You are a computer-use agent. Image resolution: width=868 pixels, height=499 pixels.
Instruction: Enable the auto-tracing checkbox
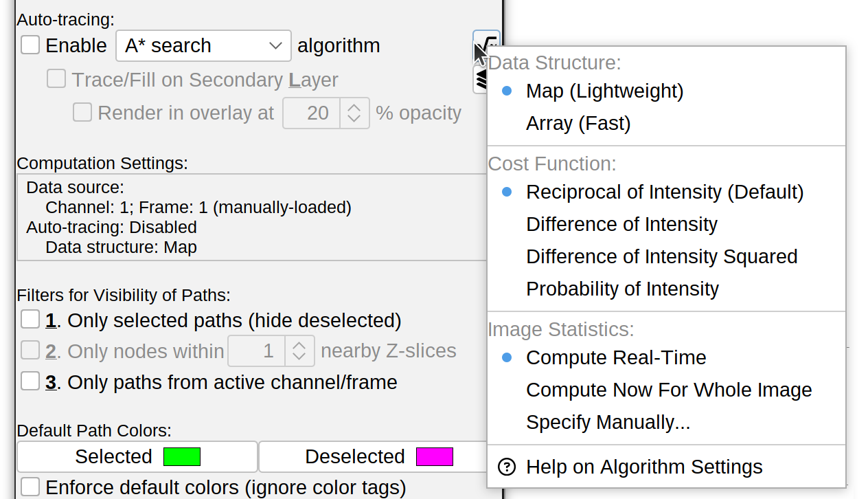(30, 45)
